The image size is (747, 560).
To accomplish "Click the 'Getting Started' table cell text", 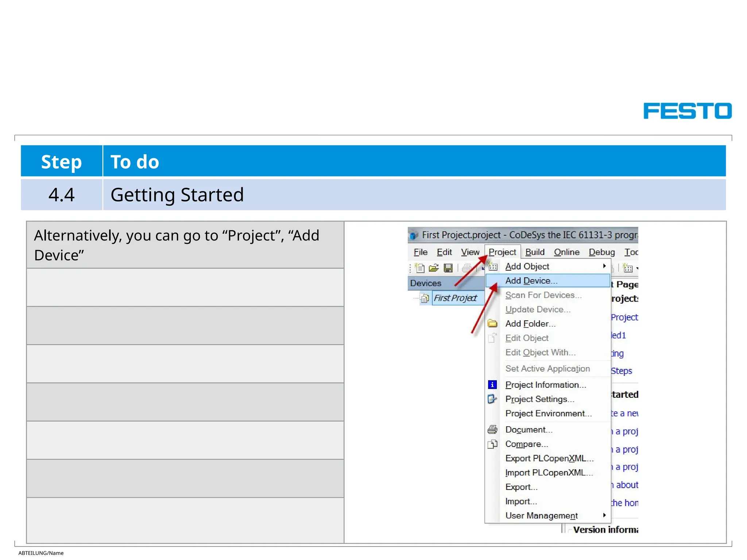I will coord(177,195).
